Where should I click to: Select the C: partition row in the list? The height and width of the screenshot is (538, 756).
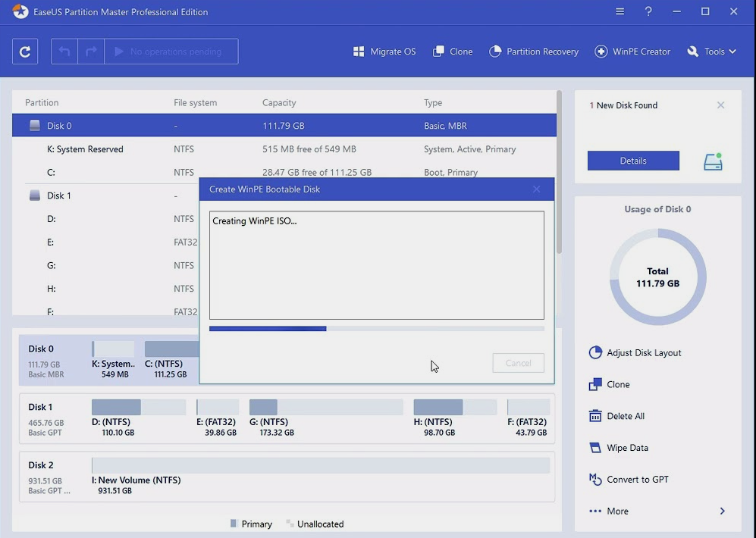pyautogui.click(x=284, y=172)
